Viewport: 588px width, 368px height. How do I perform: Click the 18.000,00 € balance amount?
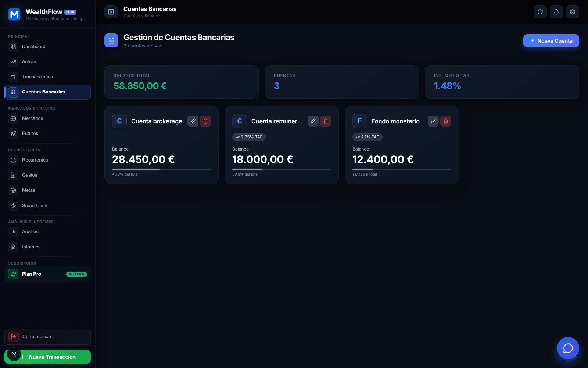tap(263, 159)
